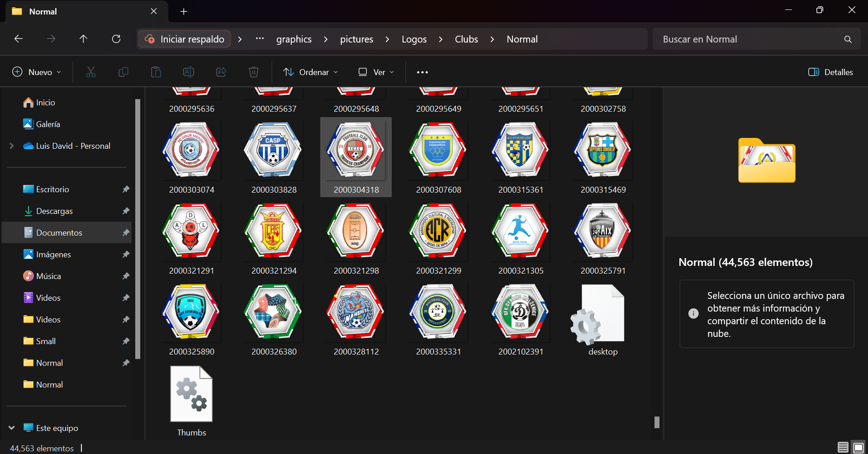Add a new tab

(184, 11)
